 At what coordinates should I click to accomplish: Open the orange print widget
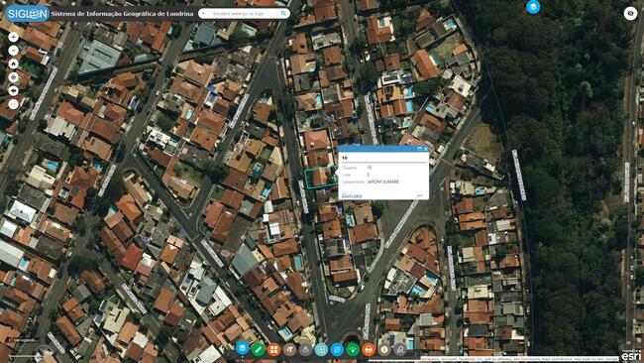[x=369, y=349]
